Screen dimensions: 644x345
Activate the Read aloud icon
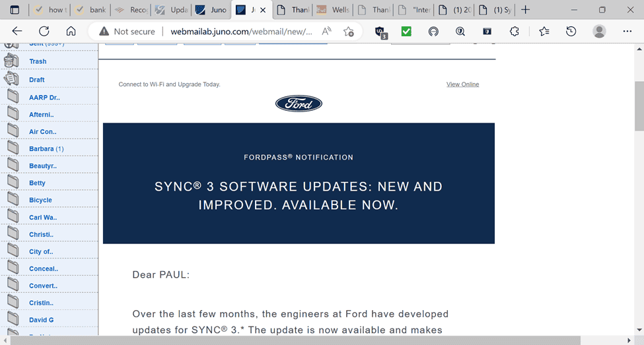point(326,31)
